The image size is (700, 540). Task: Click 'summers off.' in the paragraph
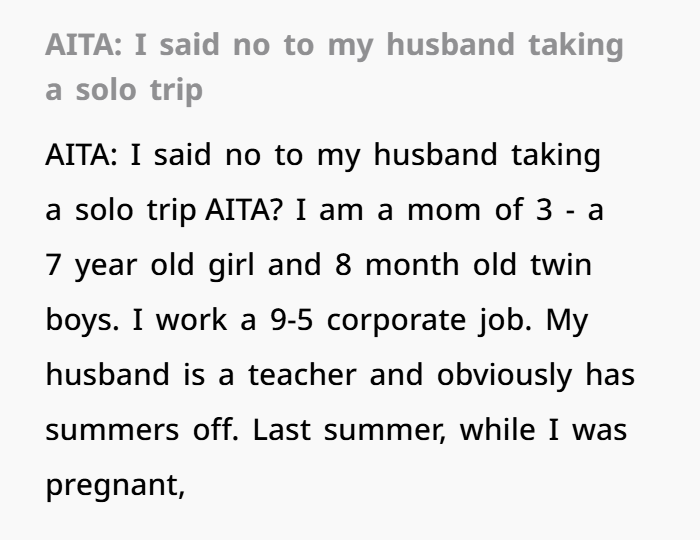click(142, 430)
